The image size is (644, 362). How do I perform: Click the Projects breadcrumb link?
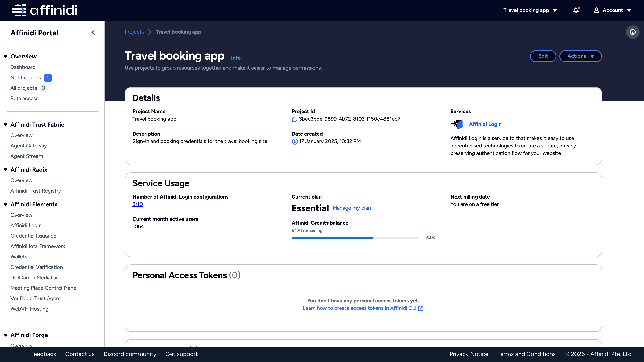click(x=134, y=32)
